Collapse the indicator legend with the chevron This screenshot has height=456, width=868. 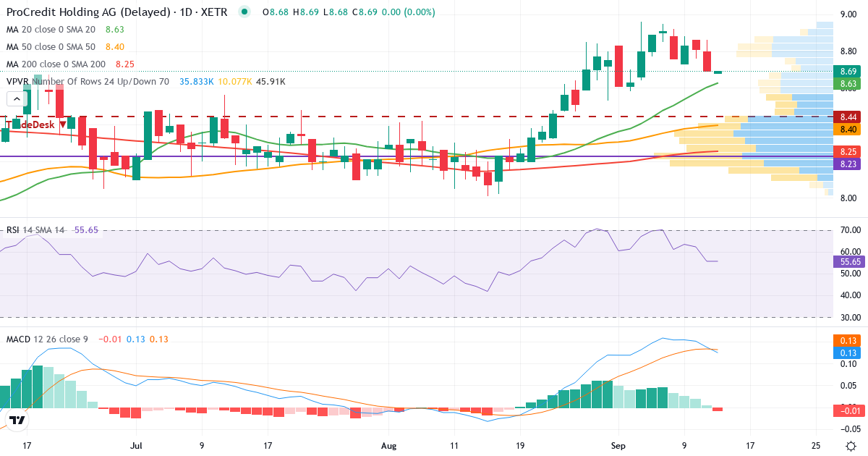point(17,98)
